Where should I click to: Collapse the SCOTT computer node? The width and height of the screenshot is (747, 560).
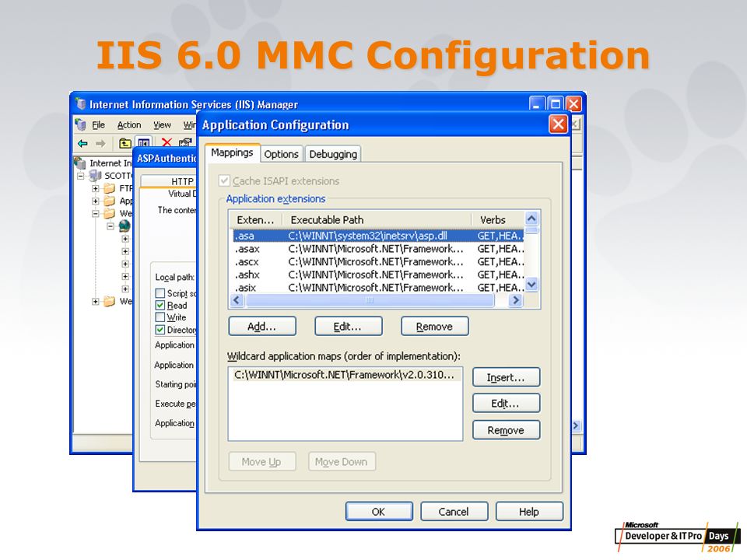80,177
